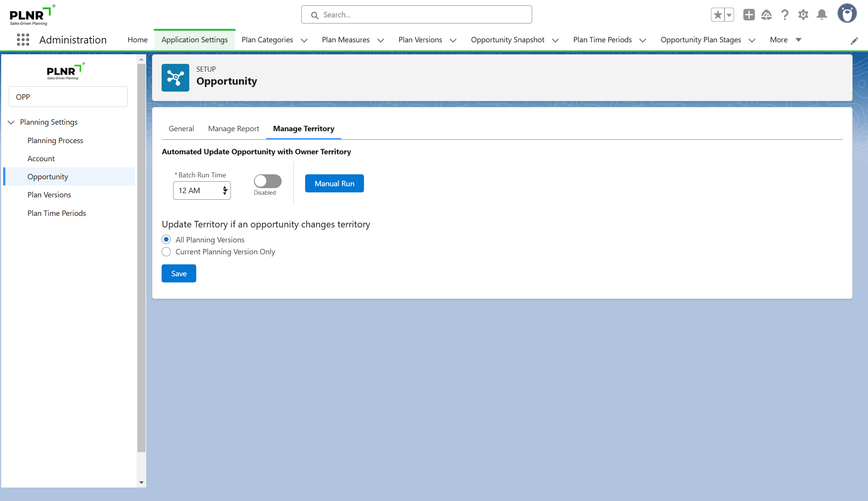Click the Help question mark icon
Screen dimensions: 868x501
click(x=785, y=15)
